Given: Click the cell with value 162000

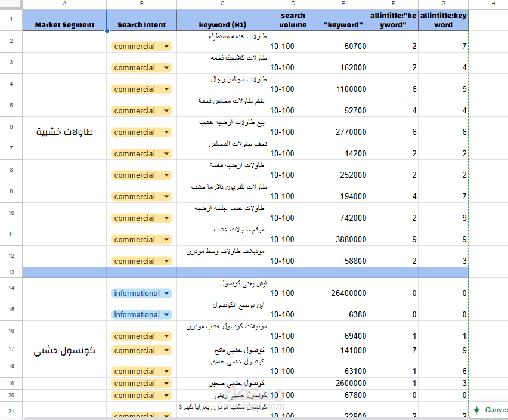Looking at the screenshot, I should (x=343, y=63).
